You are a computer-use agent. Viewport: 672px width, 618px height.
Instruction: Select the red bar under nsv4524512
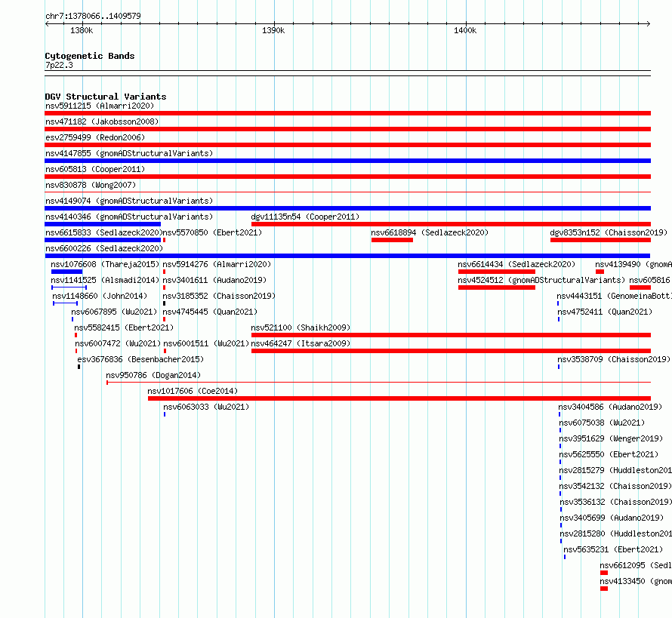pos(497,287)
